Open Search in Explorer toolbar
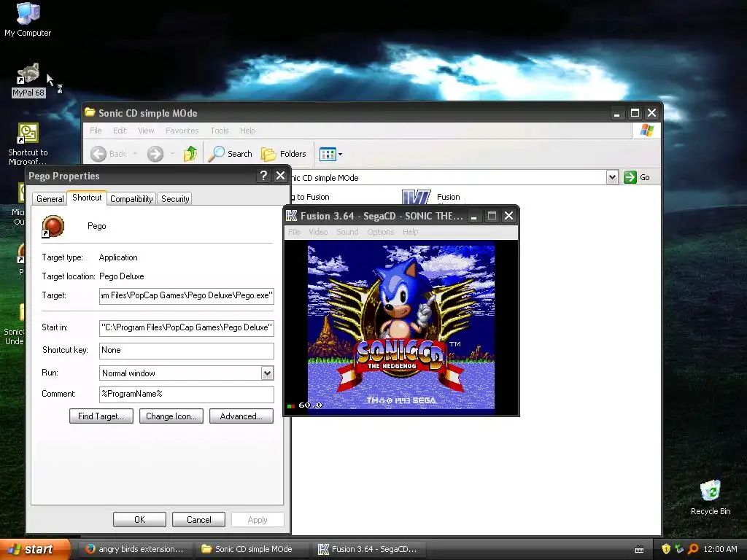The height and width of the screenshot is (560, 747). click(231, 154)
